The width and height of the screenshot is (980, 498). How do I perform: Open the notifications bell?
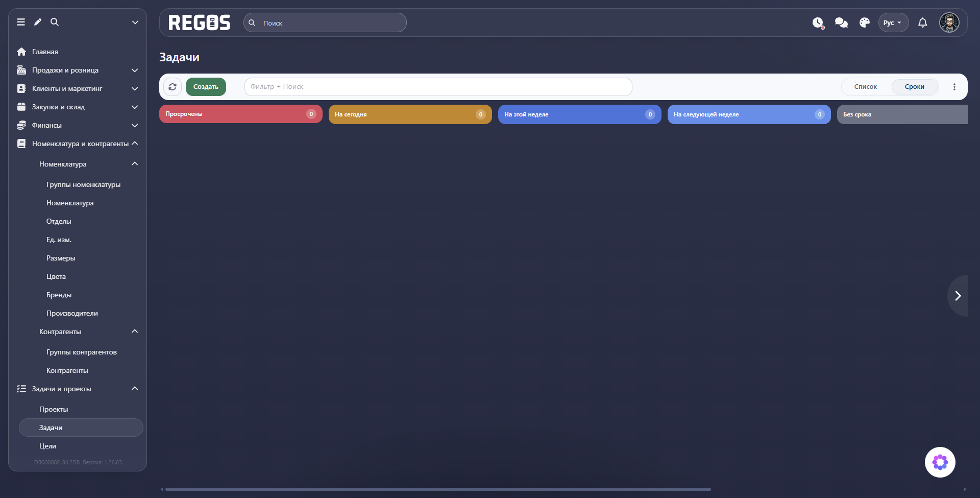(923, 22)
